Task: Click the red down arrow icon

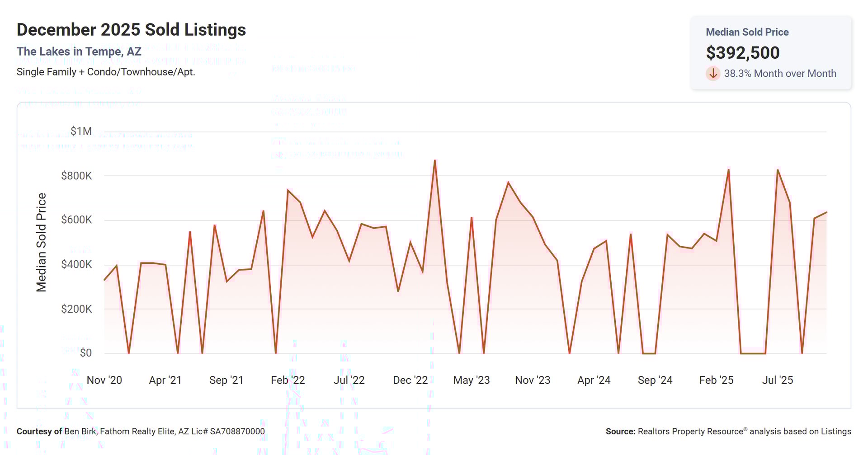Action: click(x=713, y=73)
